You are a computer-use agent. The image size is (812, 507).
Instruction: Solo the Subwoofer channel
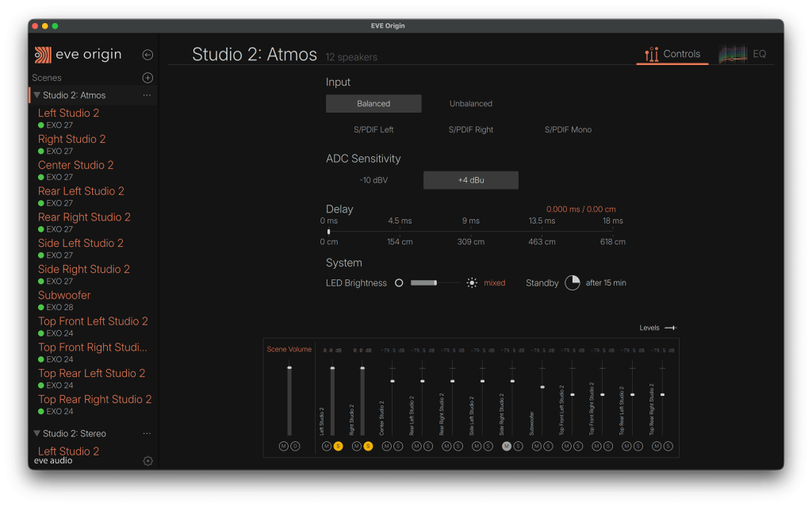point(549,447)
